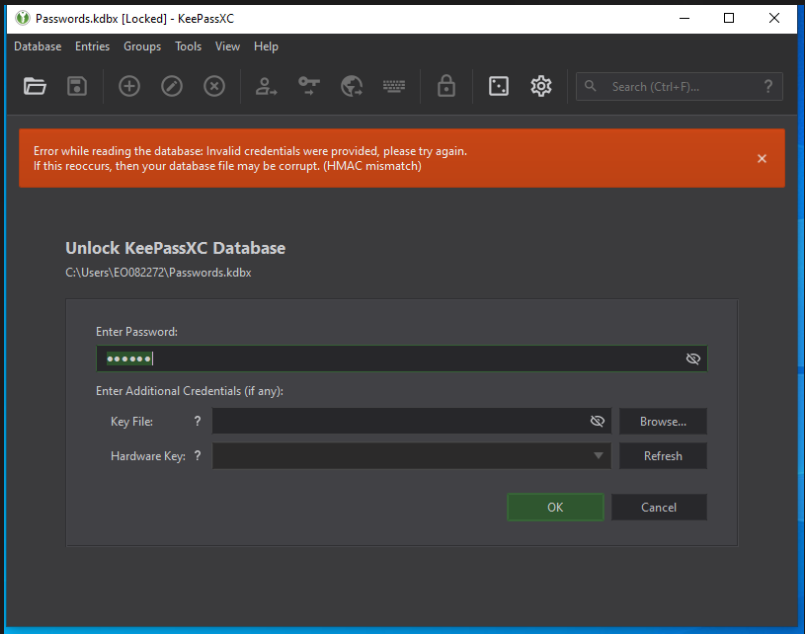Open an existing database file
The image size is (805, 634).
coord(35,86)
